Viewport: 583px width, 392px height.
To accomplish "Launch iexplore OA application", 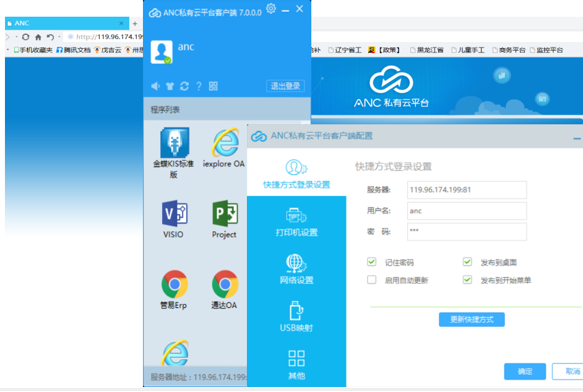I will pos(224,148).
